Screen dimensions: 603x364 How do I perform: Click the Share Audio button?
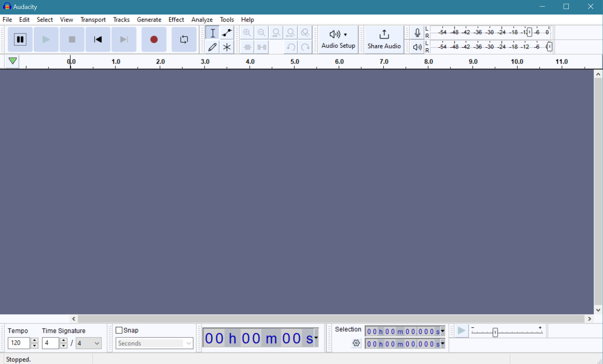[383, 39]
